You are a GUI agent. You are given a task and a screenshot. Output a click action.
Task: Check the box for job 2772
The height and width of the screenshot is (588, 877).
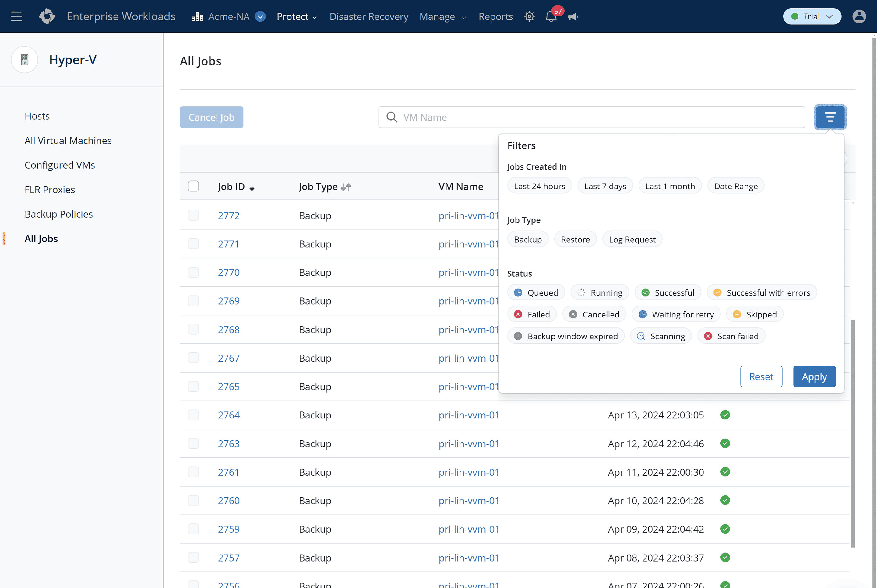193,215
